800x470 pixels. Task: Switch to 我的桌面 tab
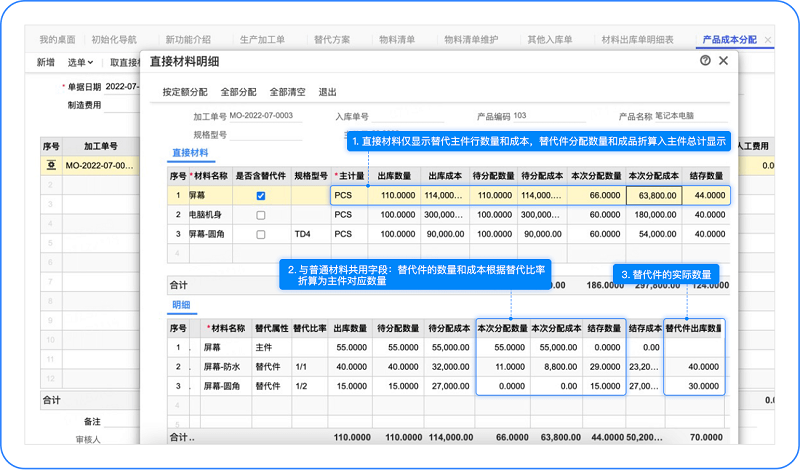point(57,39)
